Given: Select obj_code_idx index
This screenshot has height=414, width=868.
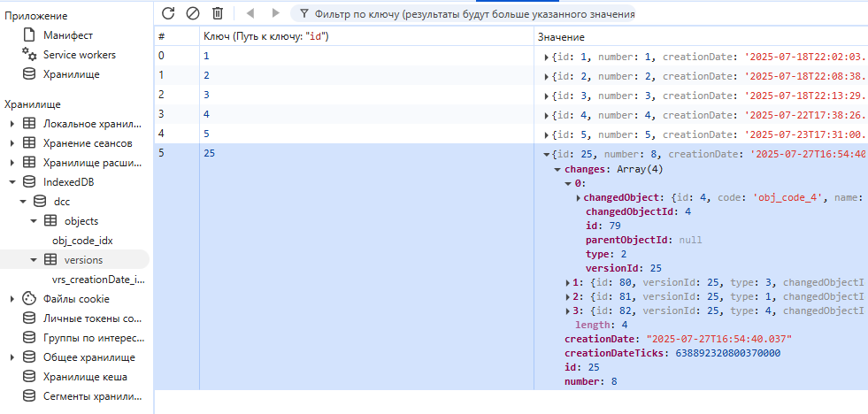Looking at the screenshot, I should pyautogui.click(x=82, y=241).
